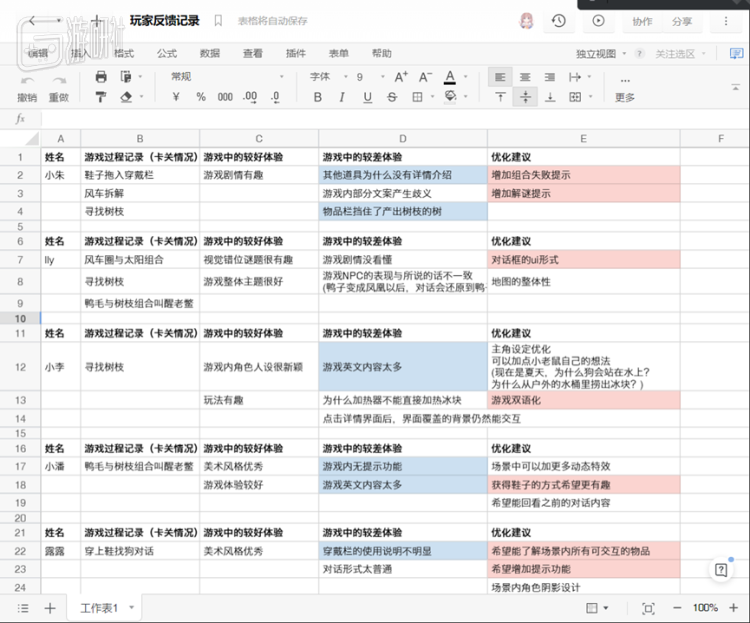
Task: Open the number format 常规 dropdown
Action: [x=228, y=77]
